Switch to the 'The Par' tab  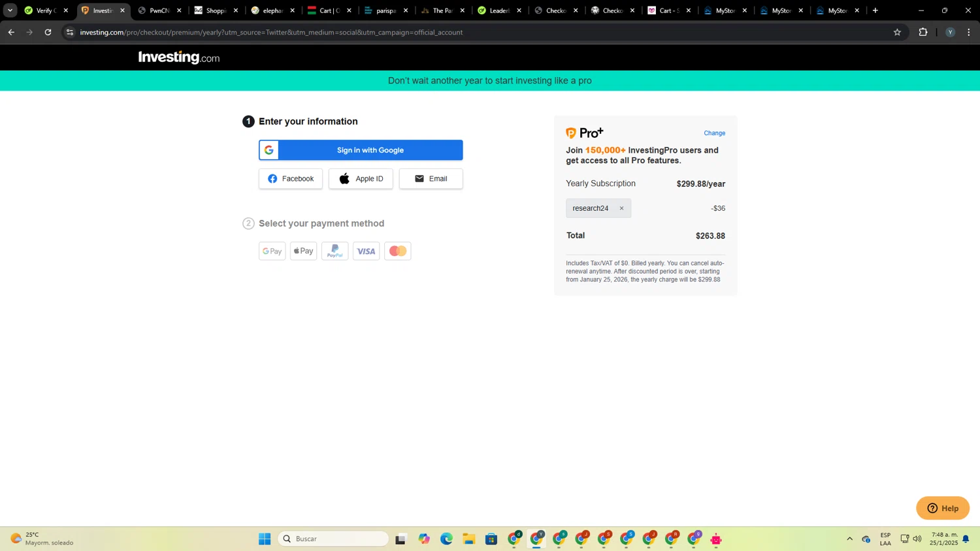(443, 10)
